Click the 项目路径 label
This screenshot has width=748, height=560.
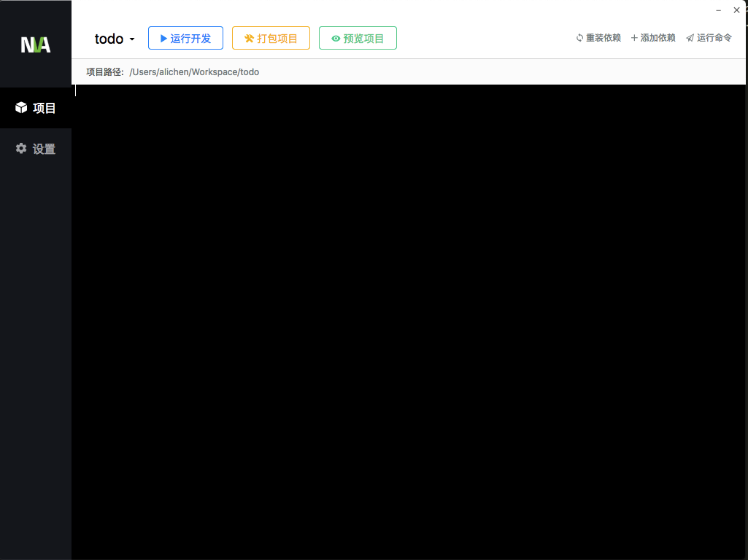pyautogui.click(x=104, y=72)
